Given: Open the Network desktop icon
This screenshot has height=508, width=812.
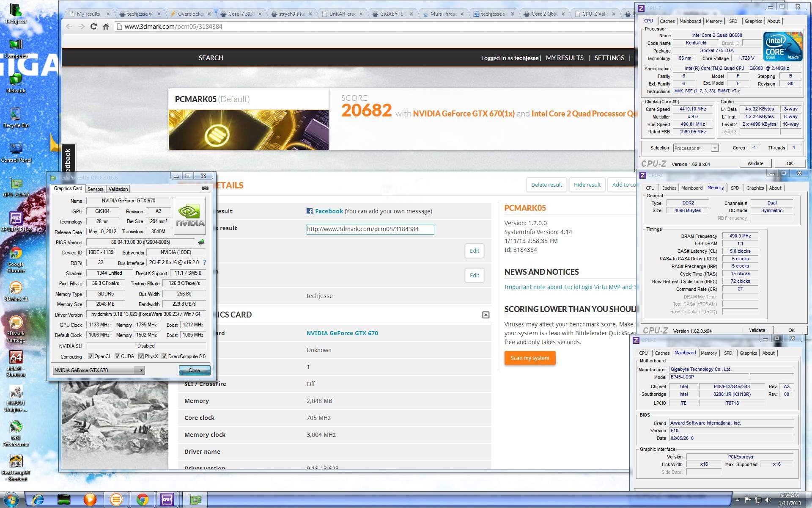Looking at the screenshot, I should (16, 83).
